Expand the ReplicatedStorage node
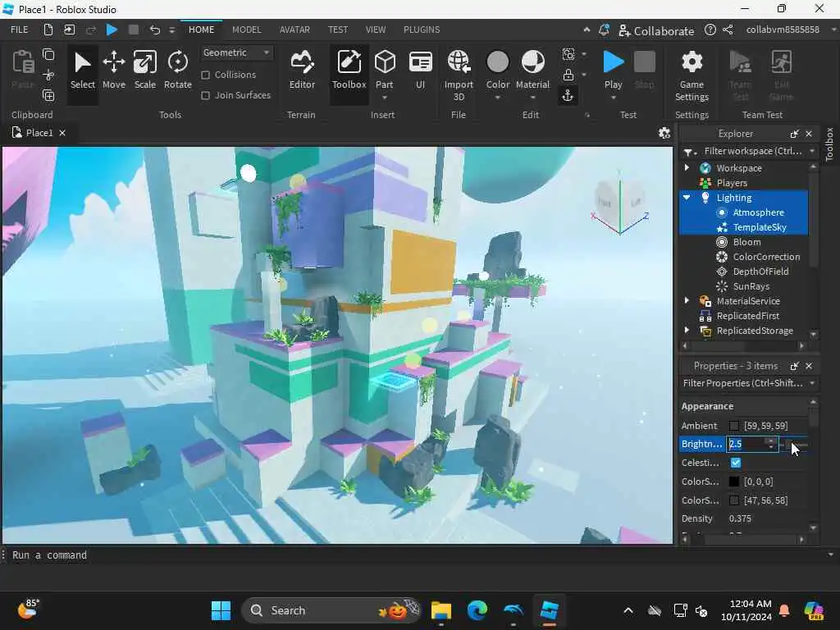The width and height of the screenshot is (840, 630). [687, 330]
